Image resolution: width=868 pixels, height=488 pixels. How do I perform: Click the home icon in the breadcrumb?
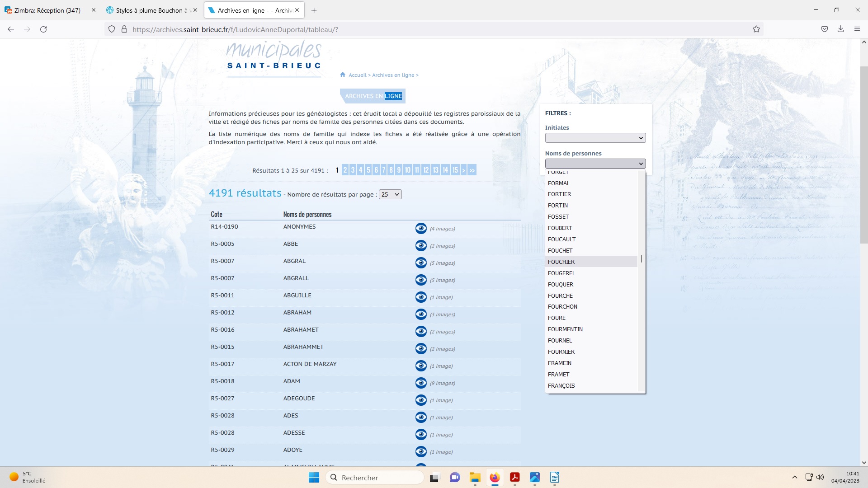pos(342,75)
